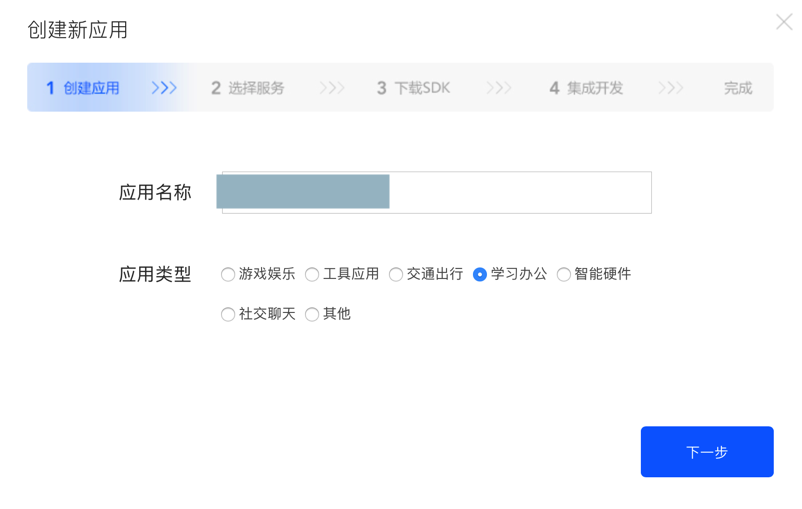Screen dimensions: 802x509
Task: Click arrows after 选择服务 step
Action: pyautogui.click(x=332, y=88)
